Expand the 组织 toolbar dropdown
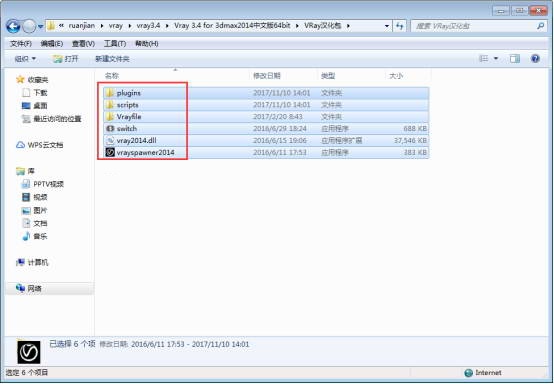 click(x=25, y=59)
